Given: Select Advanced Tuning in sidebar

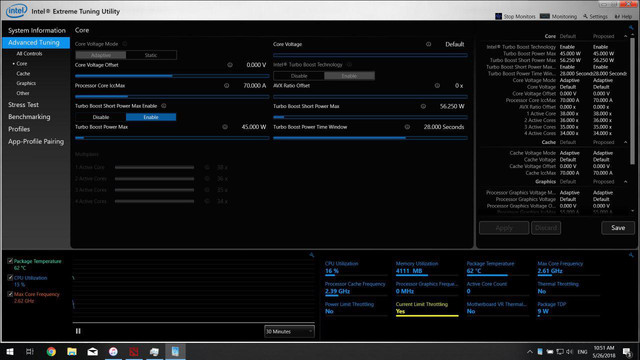Looking at the screenshot, I should coord(36,42).
